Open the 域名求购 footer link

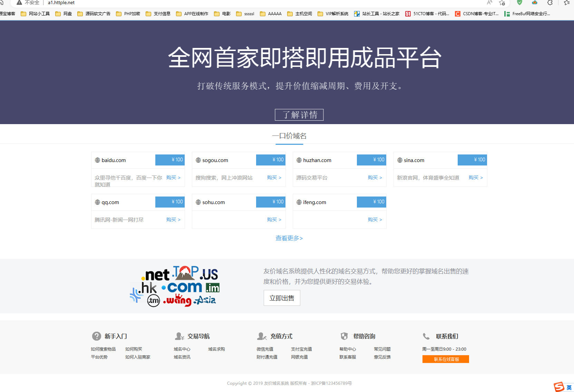pos(216,349)
